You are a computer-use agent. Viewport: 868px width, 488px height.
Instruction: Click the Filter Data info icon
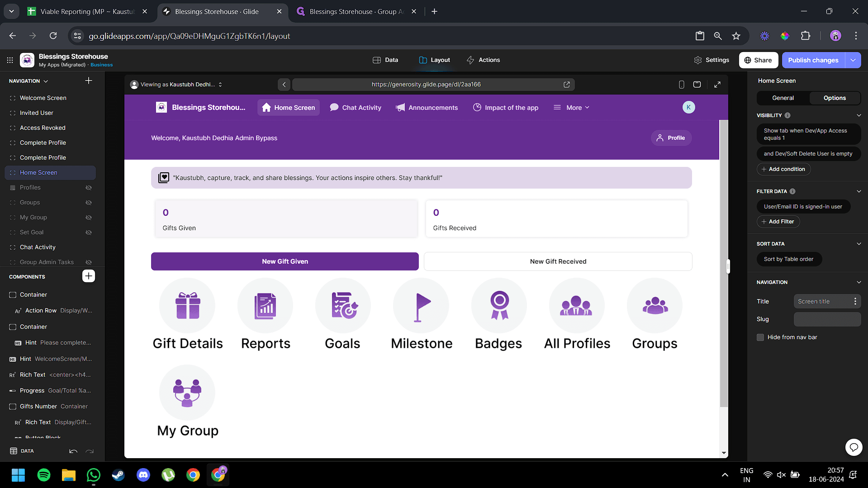click(x=792, y=191)
